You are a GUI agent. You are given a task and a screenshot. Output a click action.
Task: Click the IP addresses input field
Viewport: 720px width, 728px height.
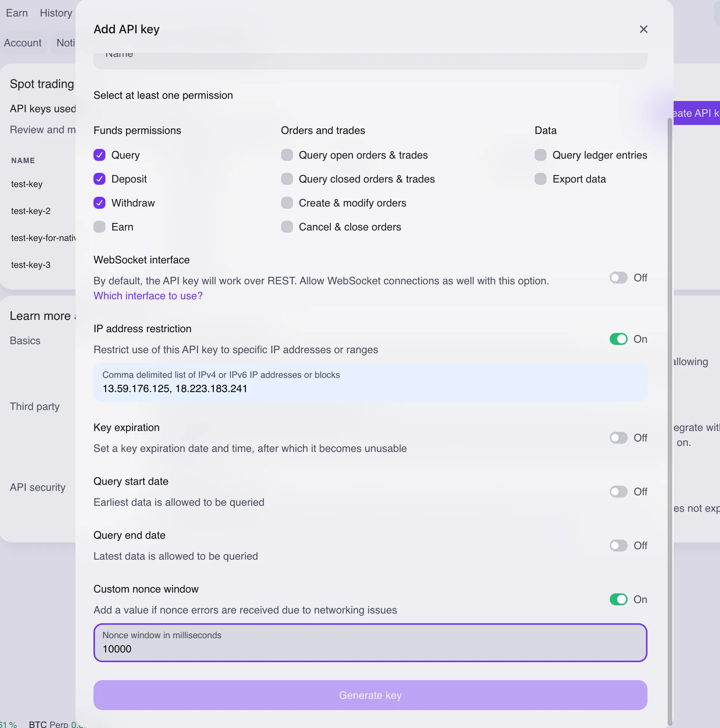click(370, 388)
